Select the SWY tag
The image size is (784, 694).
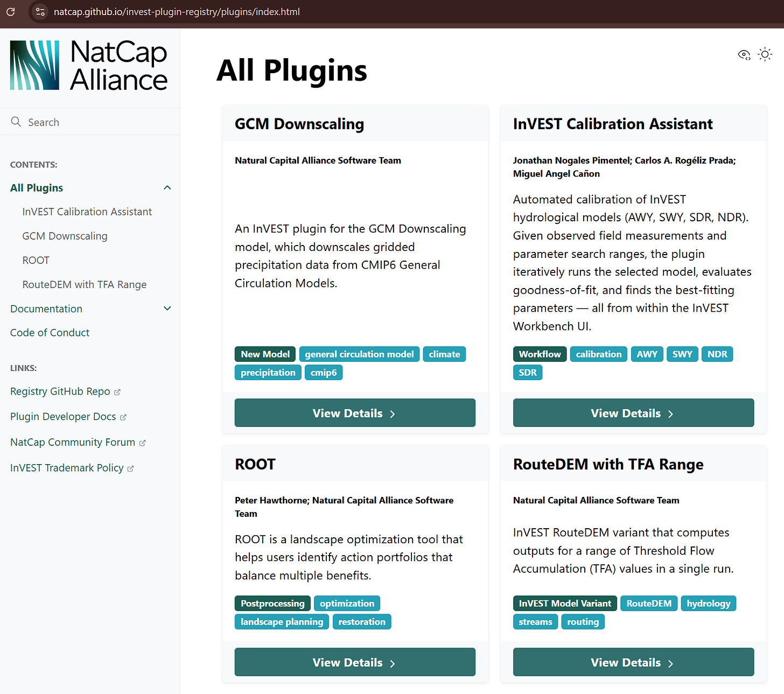pos(682,354)
